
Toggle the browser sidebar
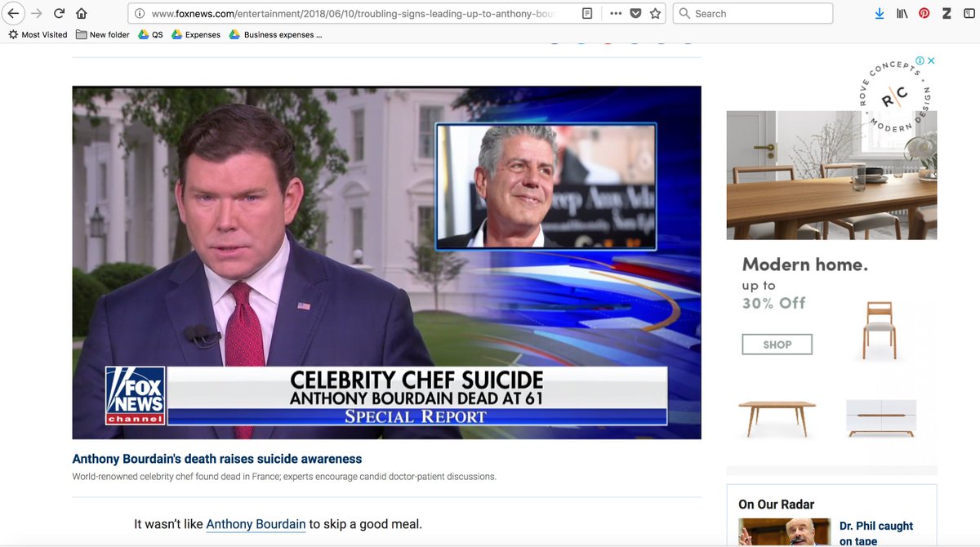[969, 14]
